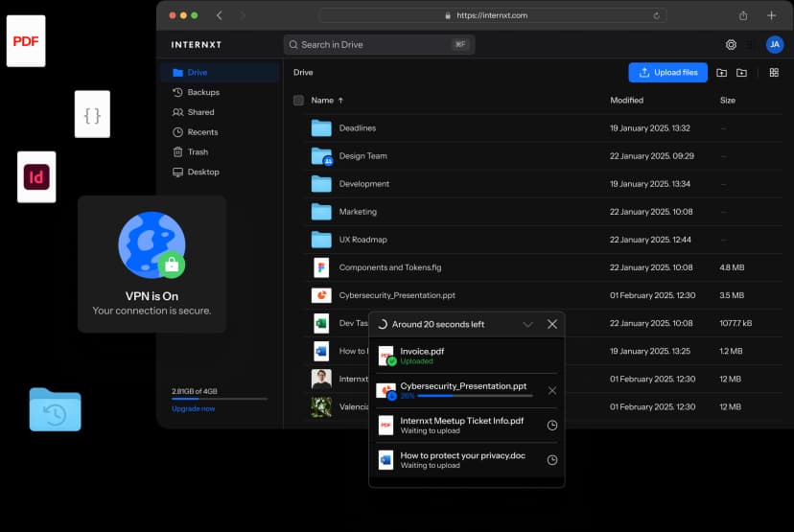Click the Figma file icon of Components and Tokens
Viewport: 794px width, 532px height.
click(x=321, y=267)
